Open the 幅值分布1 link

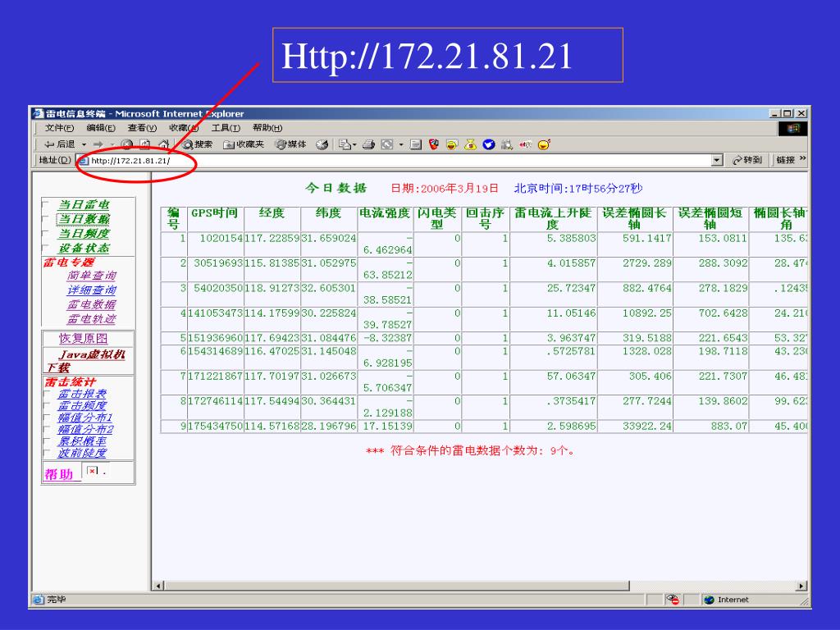tap(85, 418)
